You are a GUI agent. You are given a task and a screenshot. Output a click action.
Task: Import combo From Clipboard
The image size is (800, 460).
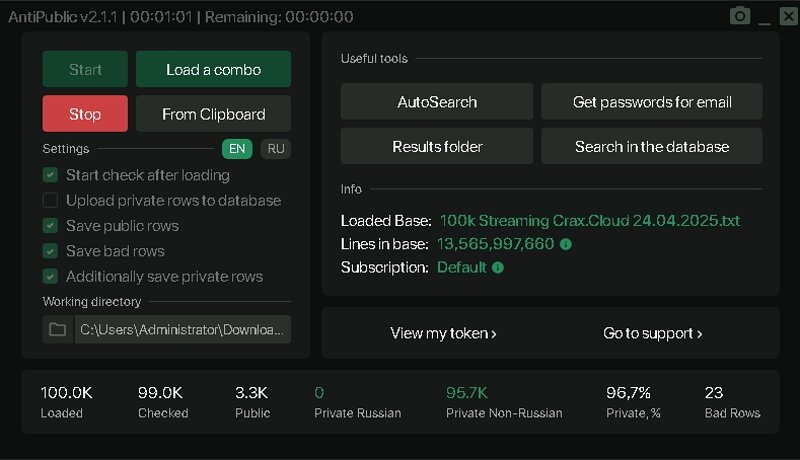pyautogui.click(x=213, y=114)
